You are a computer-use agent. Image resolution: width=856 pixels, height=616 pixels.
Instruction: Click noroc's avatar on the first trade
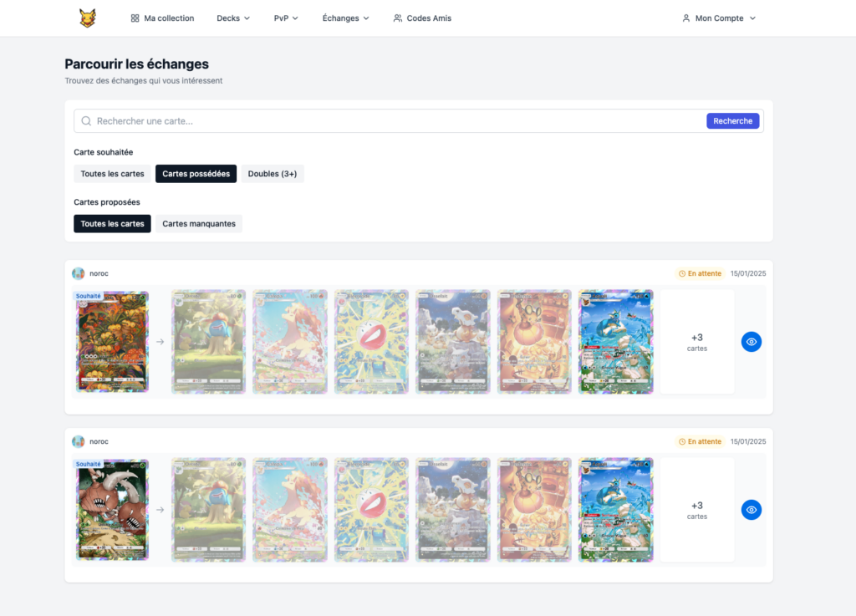pyautogui.click(x=78, y=273)
